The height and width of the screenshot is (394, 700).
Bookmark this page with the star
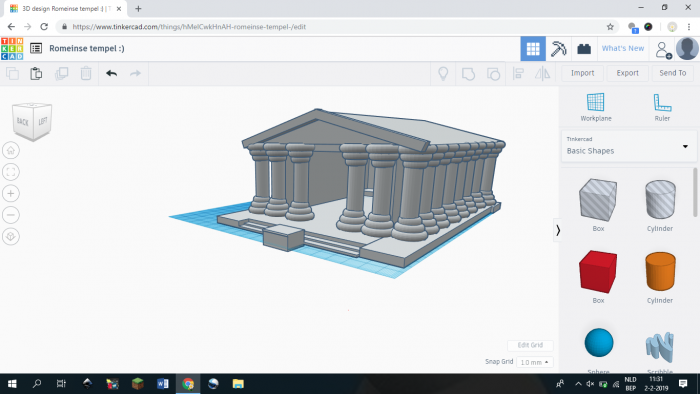pos(610,27)
